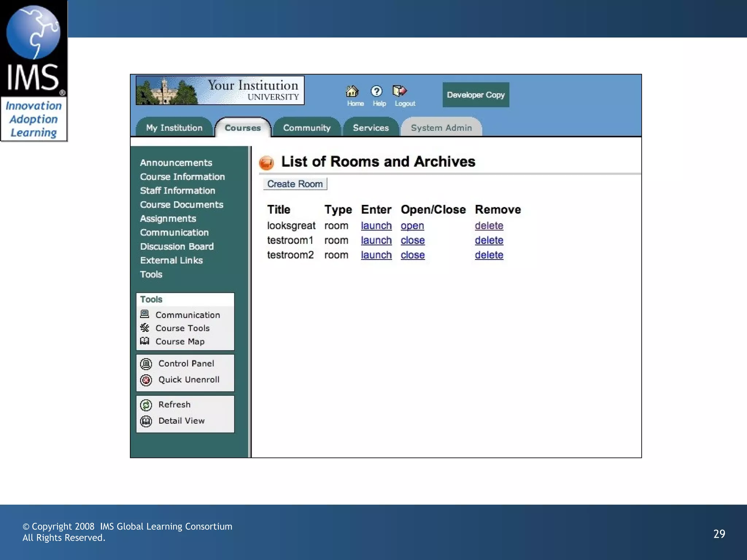This screenshot has height=560, width=747.
Task: Switch to the My Institution tab
Action: coord(174,128)
